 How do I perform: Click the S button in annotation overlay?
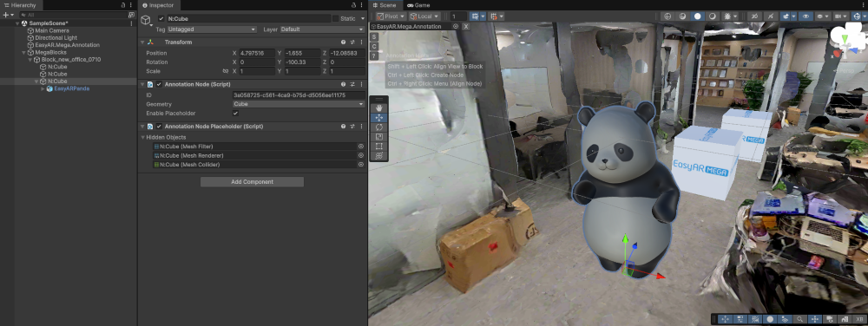tap(374, 36)
